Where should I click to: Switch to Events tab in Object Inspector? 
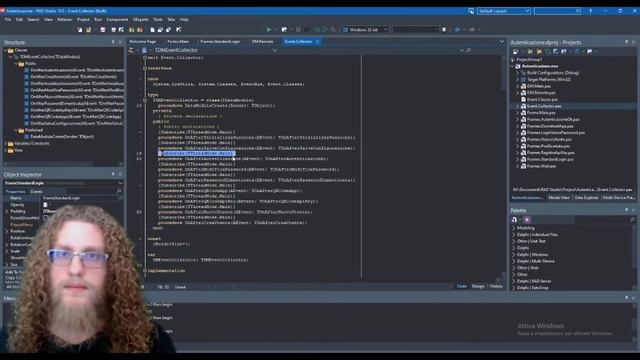click(36, 191)
